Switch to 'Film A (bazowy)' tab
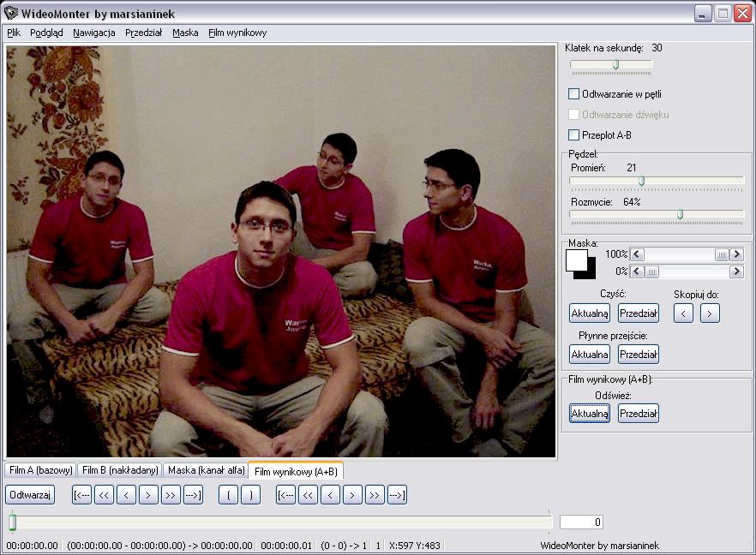756x555 pixels. click(x=40, y=470)
